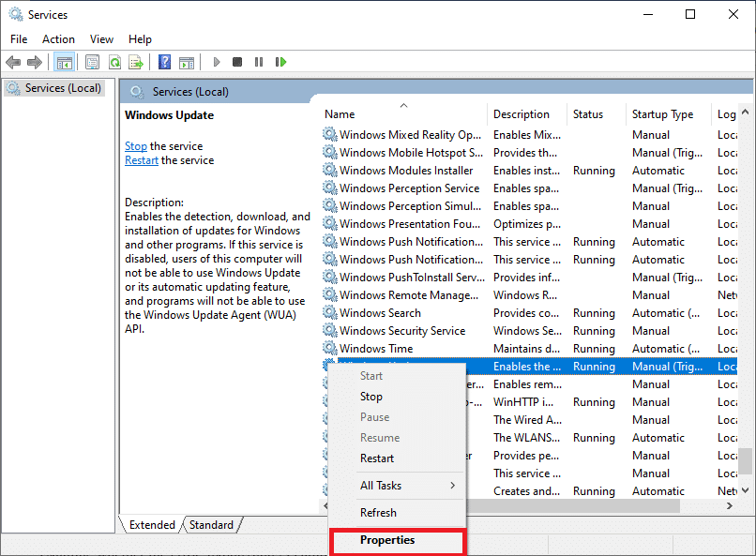Open Help via the blue question mark icon

(164, 62)
